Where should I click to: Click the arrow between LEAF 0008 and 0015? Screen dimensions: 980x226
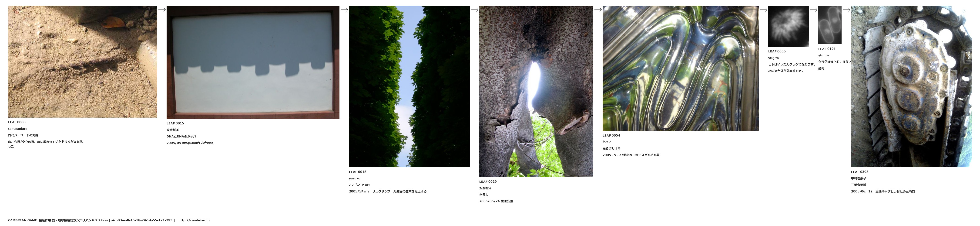click(x=162, y=10)
